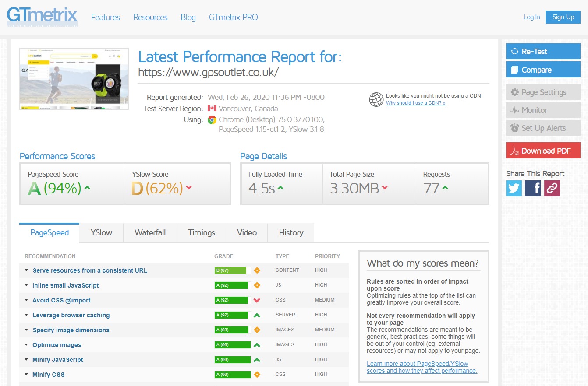Open Set Up Alerts
Screen dimensions: 588x386
(x=543, y=128)
